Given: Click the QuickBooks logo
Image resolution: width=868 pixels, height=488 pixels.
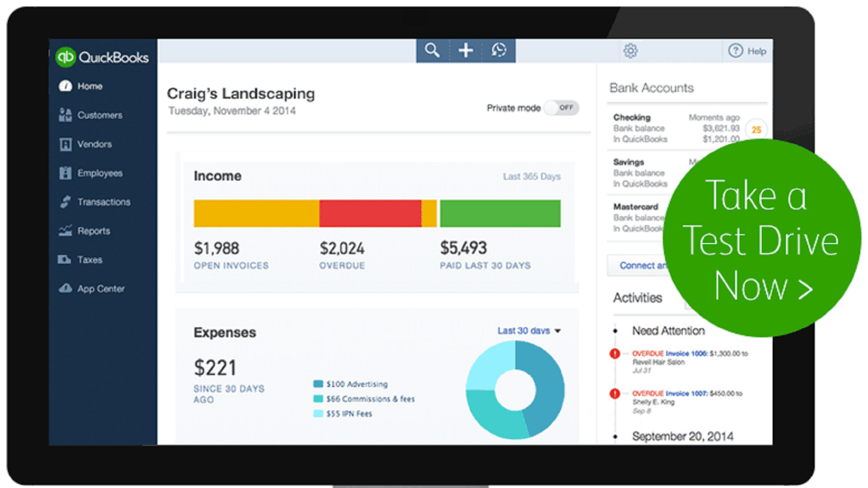Looking at the screenshot, I should (102, 57).
